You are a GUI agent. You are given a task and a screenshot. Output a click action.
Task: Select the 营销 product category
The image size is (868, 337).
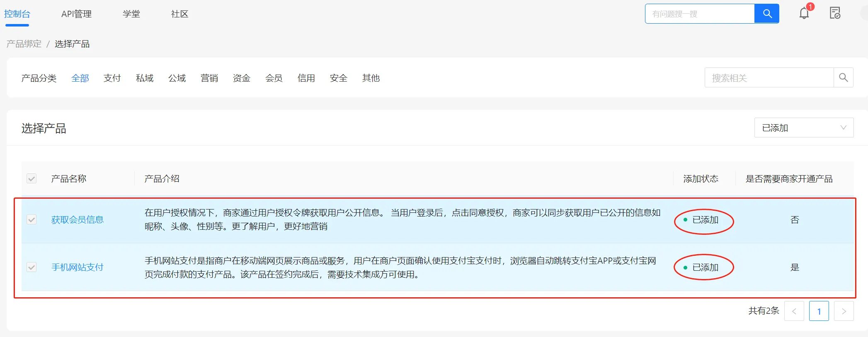(x=209, y=78)
